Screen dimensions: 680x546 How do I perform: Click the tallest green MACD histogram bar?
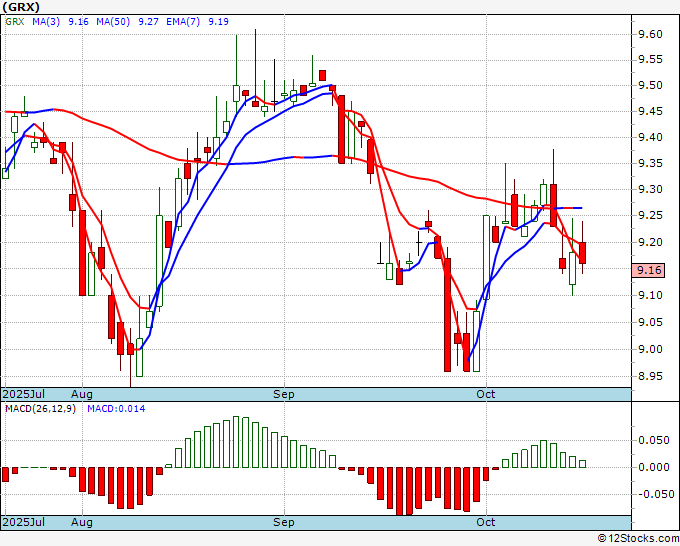click(236, 442)
